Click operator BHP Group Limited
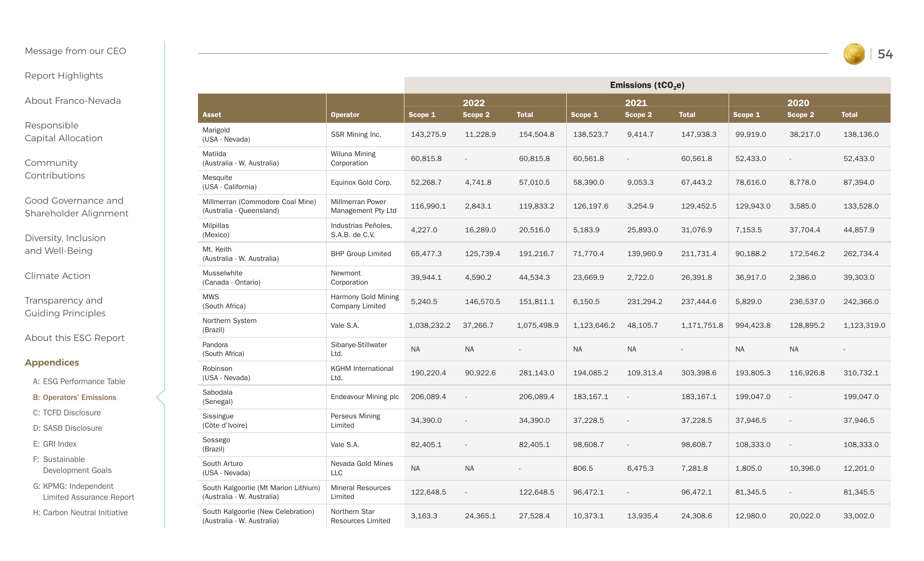The height and width of the screenshot is (561, 924). (x=361, y=254)
